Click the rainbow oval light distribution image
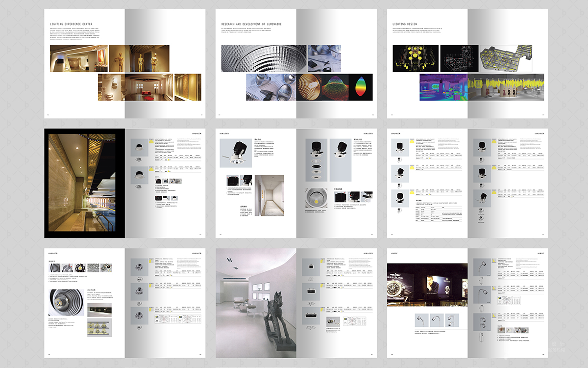This screenshot has width=588, height=368. [x=361, y=87]
